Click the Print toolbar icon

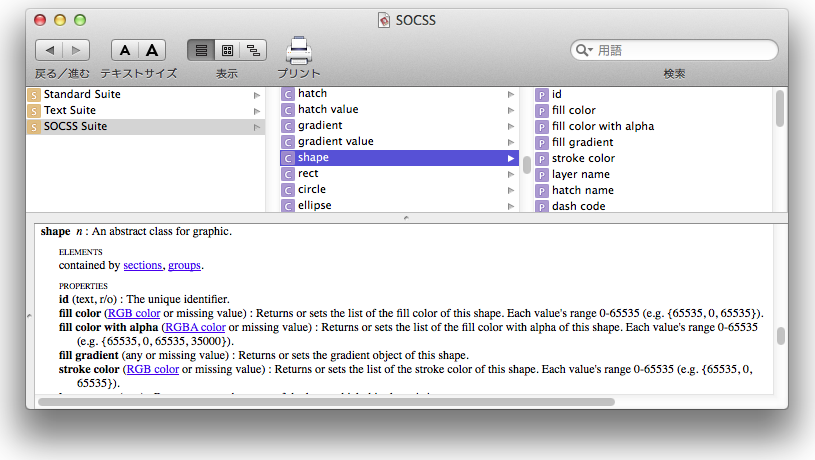tap(299, 51)
